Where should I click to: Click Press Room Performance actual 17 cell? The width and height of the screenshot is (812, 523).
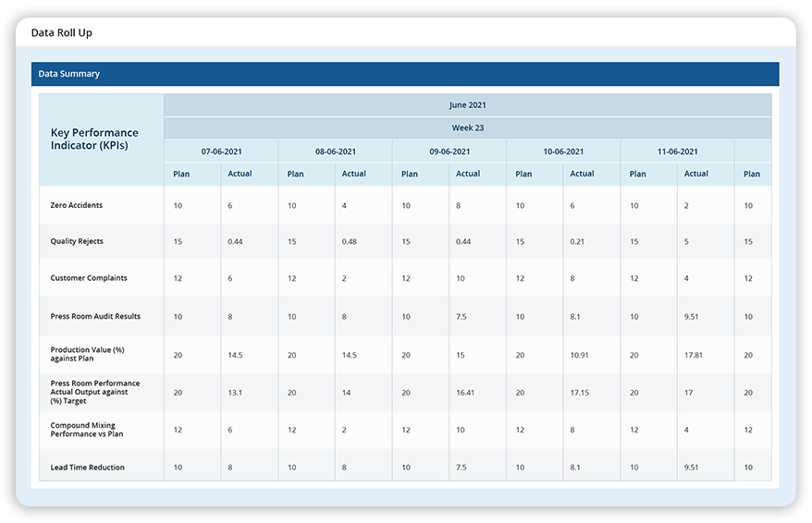click(x=688, y=393)
